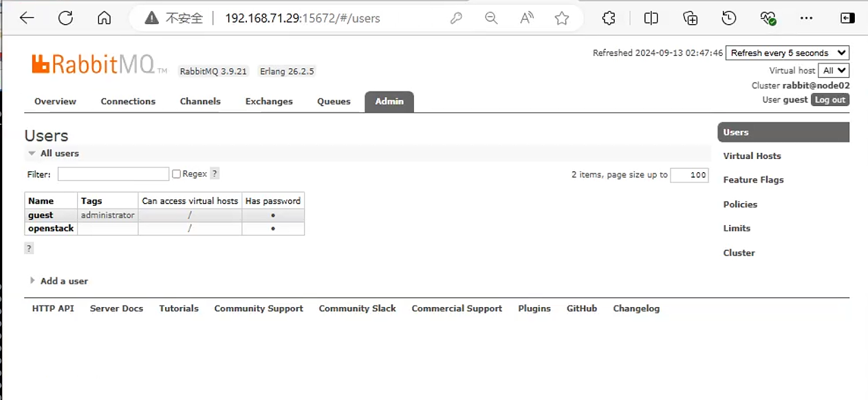Screen dimensions: 868x400
Task: Open the Refresh every 5 seconds dropdown
Action: (788, 53)
